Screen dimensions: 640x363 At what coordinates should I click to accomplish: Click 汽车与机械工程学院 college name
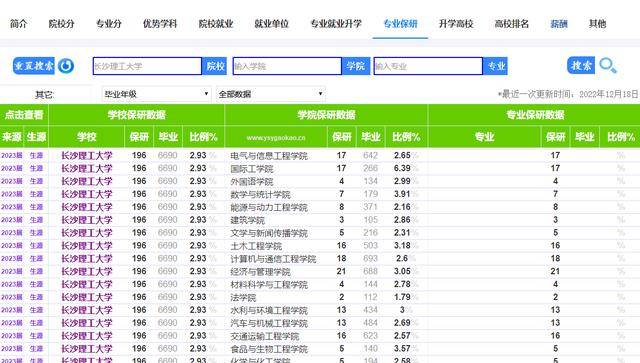(x=269, y=323)
